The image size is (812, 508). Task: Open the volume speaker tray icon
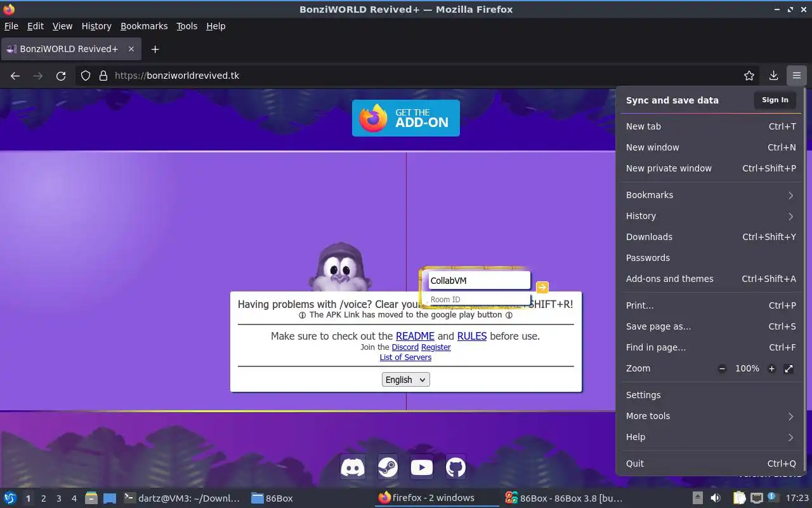pyautogui.click(x=715, y=498)
